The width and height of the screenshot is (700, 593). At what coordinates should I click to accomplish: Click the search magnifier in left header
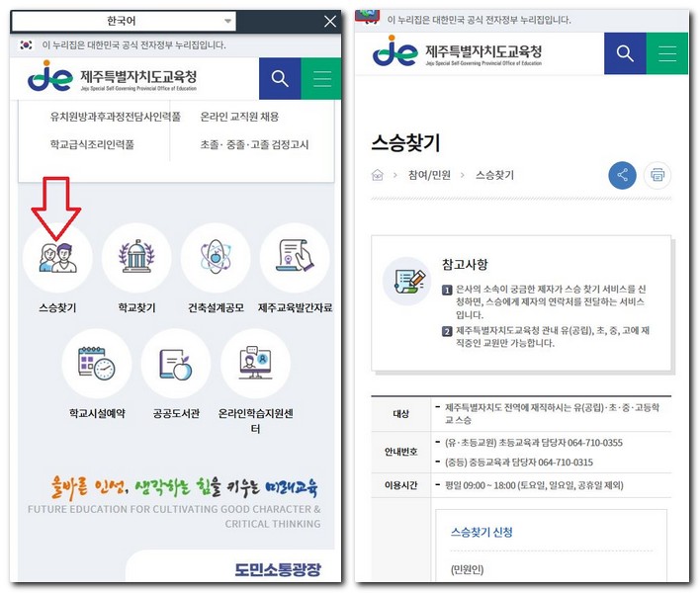[x=280, y=79]
